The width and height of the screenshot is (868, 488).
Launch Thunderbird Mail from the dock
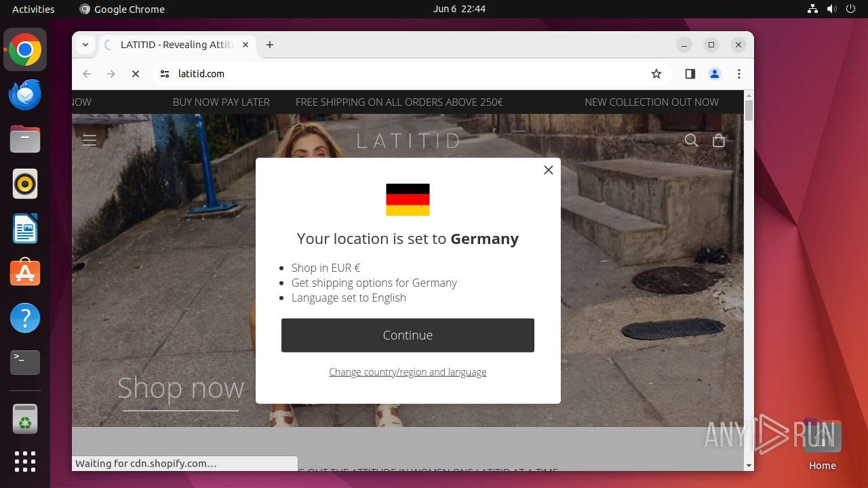[x=25, y=95]
